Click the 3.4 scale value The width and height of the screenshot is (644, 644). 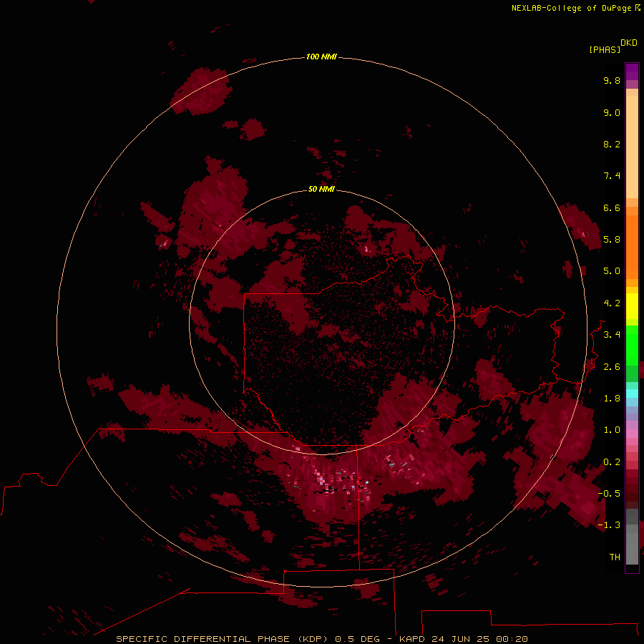click(612, 335)
